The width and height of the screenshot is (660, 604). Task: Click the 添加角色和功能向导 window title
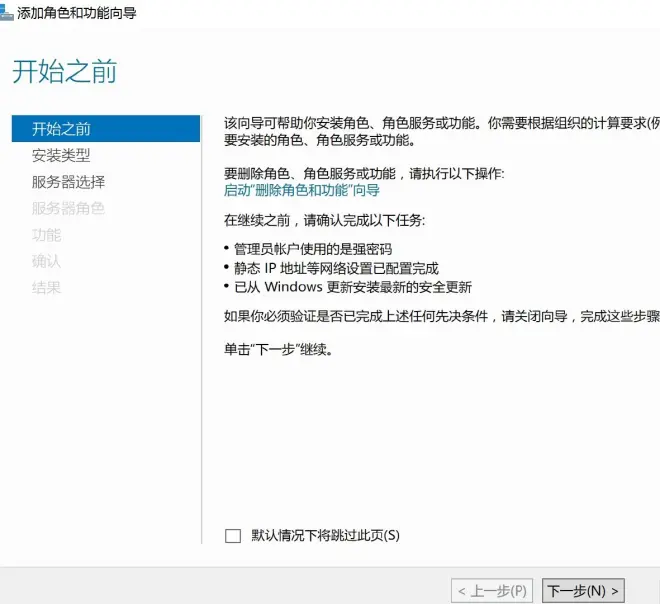point(77,13)
